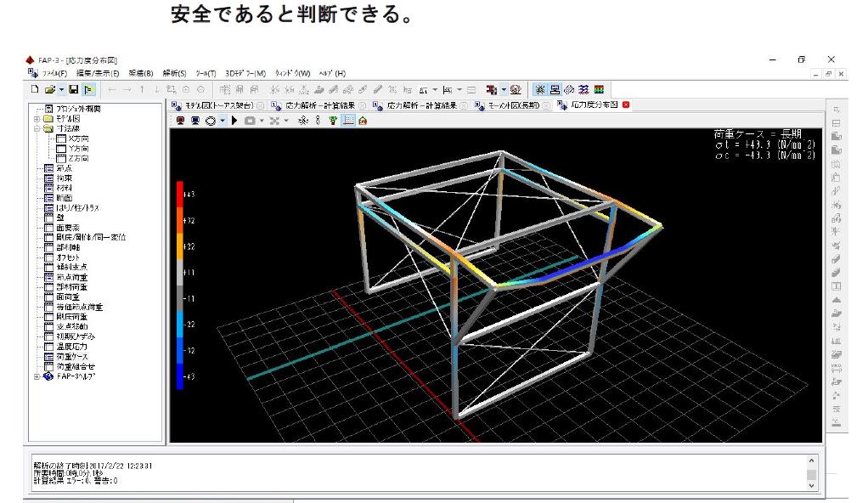Viewport: 868px width, 503px height.
Task: Select 荷重ケース in the project tree
Action: click(x=75, y=356)
